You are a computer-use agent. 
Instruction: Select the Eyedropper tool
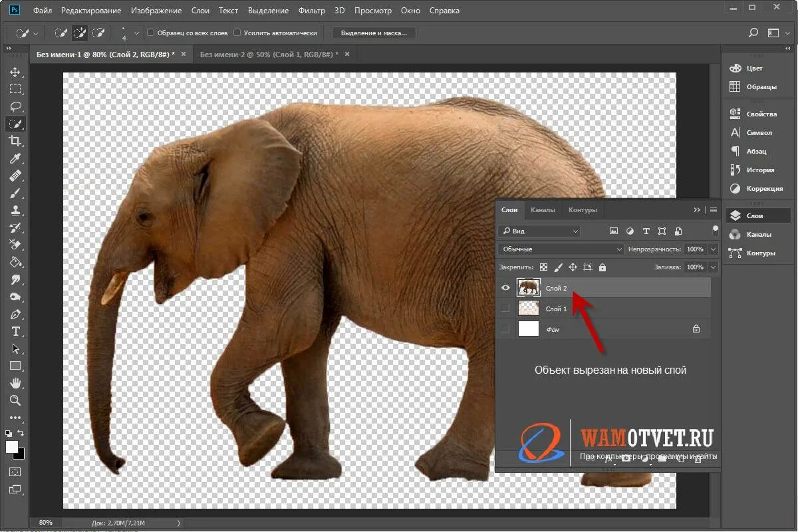(x=15, y=158)
